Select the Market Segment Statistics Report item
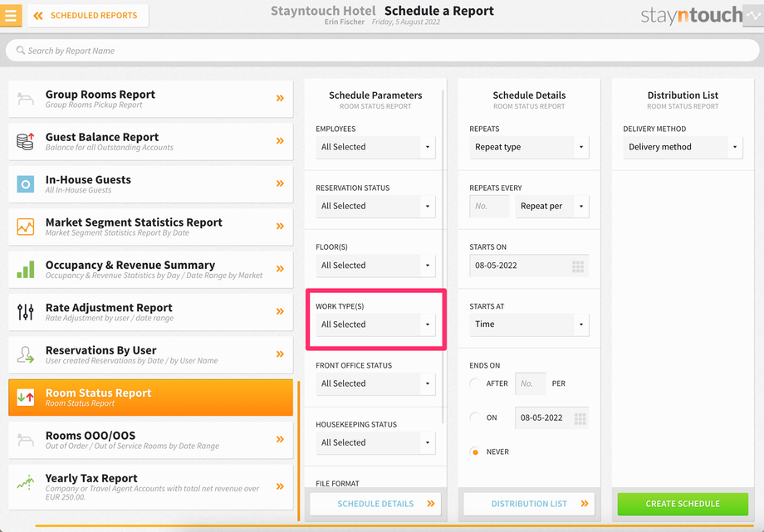The image size is (764, 532). 150,227
